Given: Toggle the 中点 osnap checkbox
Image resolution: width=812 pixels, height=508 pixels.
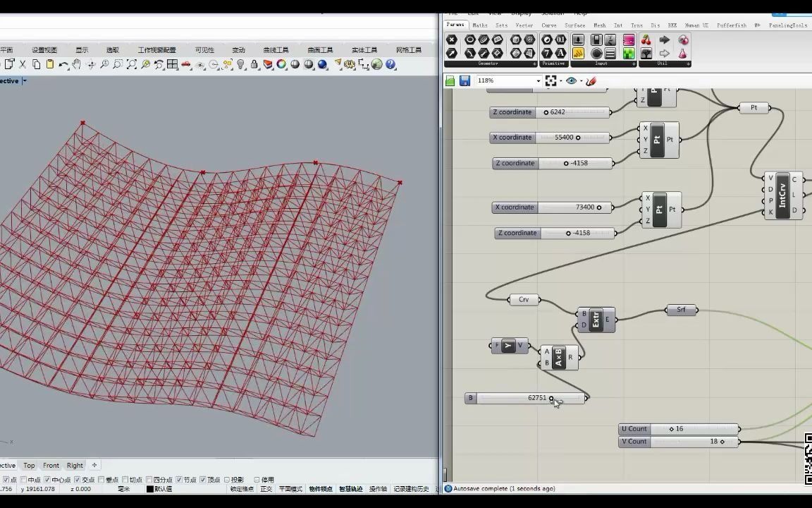Looking at the screenshot, I should click(23, 480).
